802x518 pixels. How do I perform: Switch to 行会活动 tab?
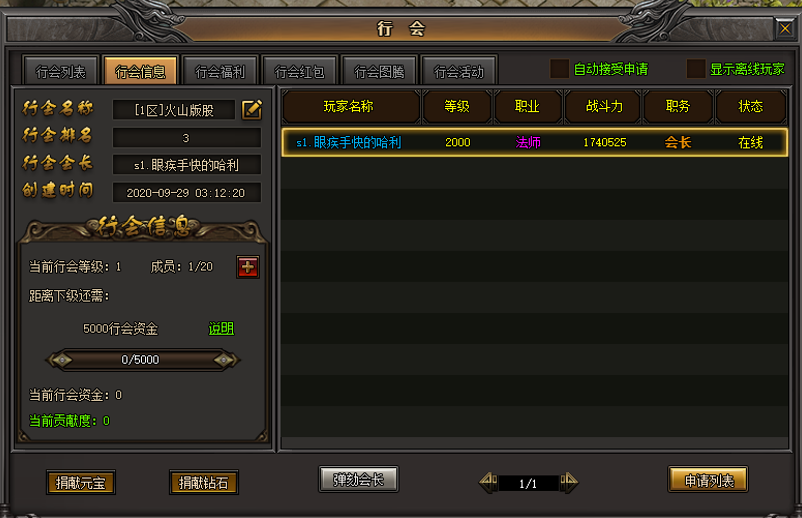[459, 71]
